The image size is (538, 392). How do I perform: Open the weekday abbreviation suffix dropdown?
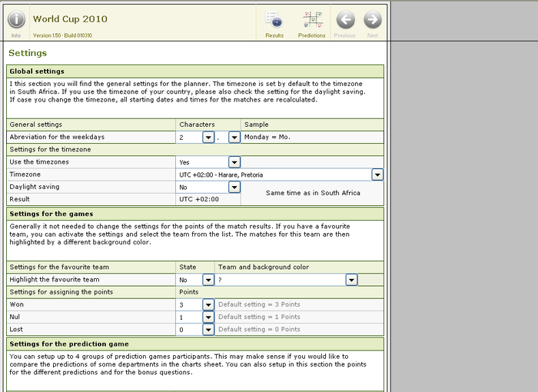pos(234,138)
